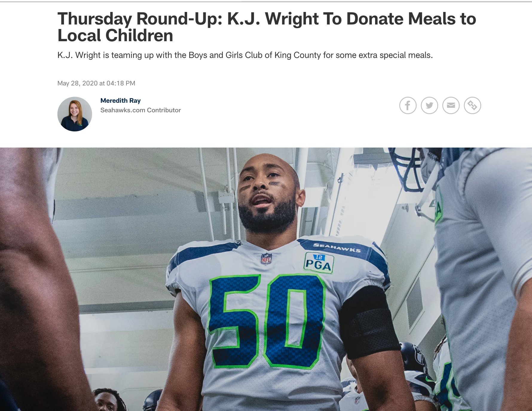Viewport: 532px width, 411px height.
Task: Click the NFL shield logo on jersey
Action: 266,259
